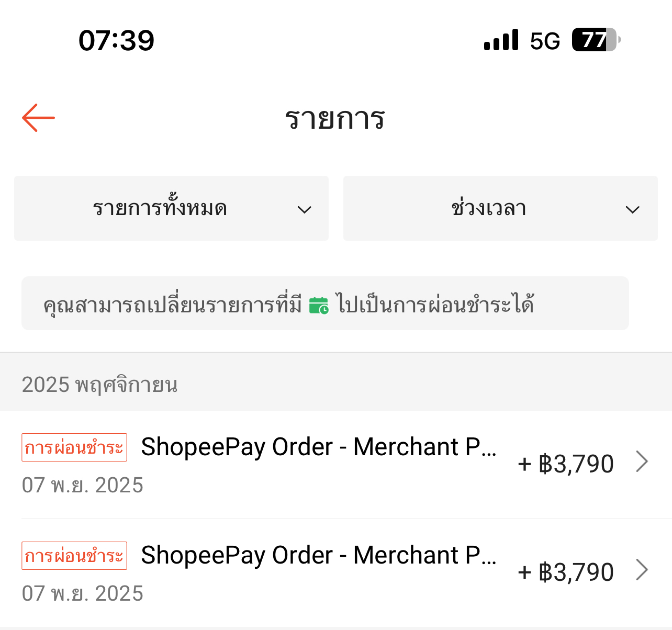Tap the first +฿3,790 amount
The image size is (672, 630).
[x=566, y=464]
